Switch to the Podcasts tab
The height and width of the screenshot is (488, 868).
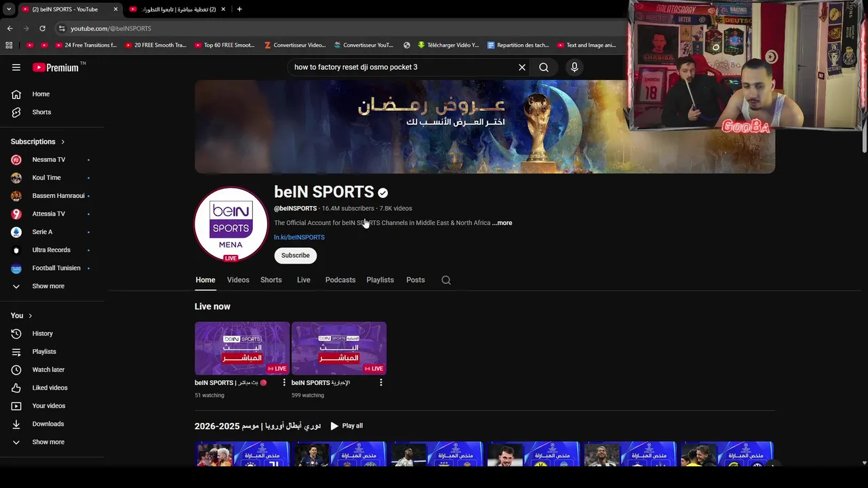point(340,280)
